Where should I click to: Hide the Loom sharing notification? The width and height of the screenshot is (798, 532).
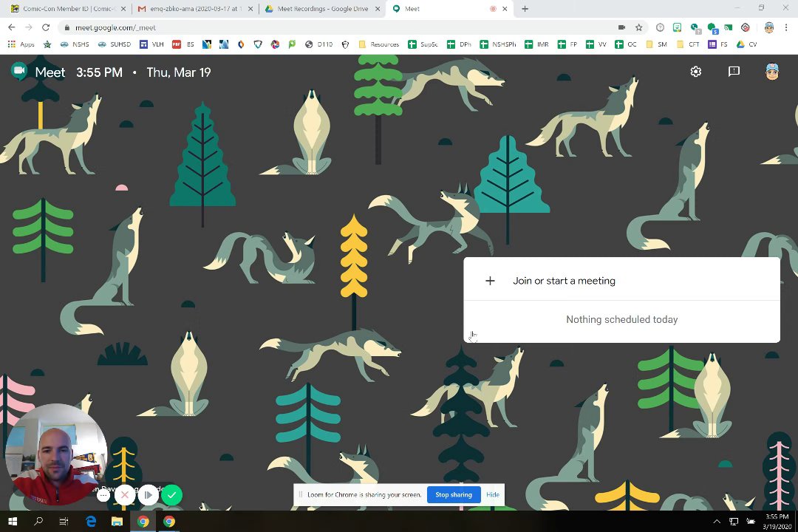(493, 494)
